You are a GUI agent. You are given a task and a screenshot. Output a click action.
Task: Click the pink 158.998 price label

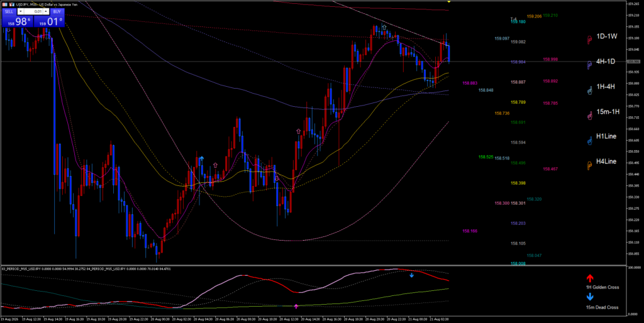click(x=550, y=59)
